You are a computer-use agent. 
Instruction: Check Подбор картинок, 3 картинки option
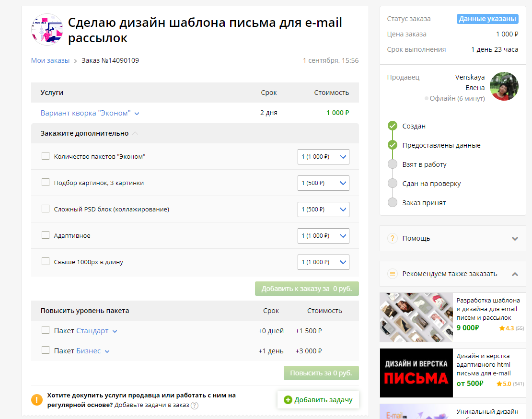coord(46,182)
